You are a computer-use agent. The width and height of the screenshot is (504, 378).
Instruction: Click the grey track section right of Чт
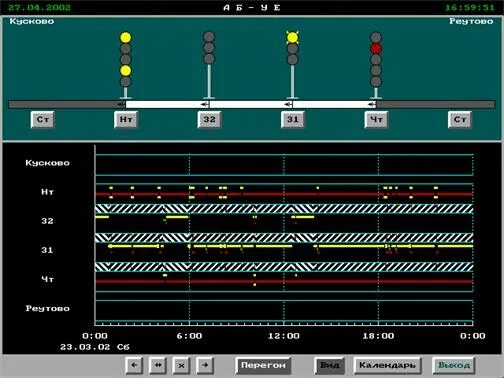(x=435, y=105)
